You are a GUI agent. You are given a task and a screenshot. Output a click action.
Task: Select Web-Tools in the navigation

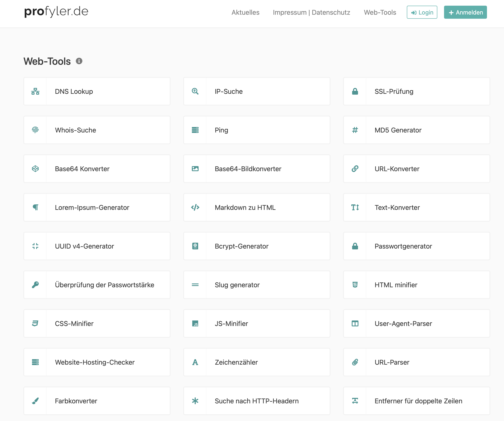pyautogui.click(x=380, y=12)
